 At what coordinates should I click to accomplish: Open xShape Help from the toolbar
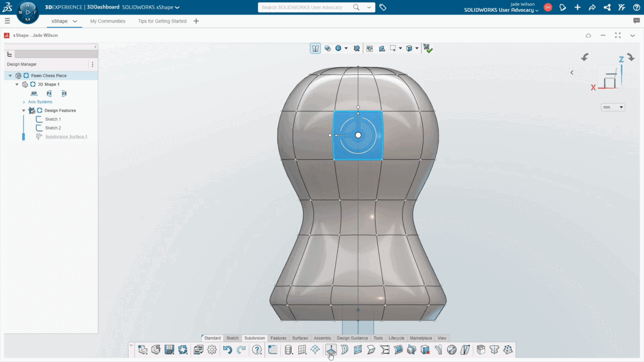[257, 350]
